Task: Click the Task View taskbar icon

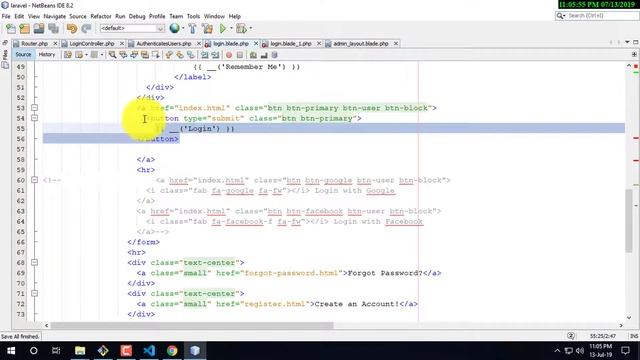Action: click(56, 351)
